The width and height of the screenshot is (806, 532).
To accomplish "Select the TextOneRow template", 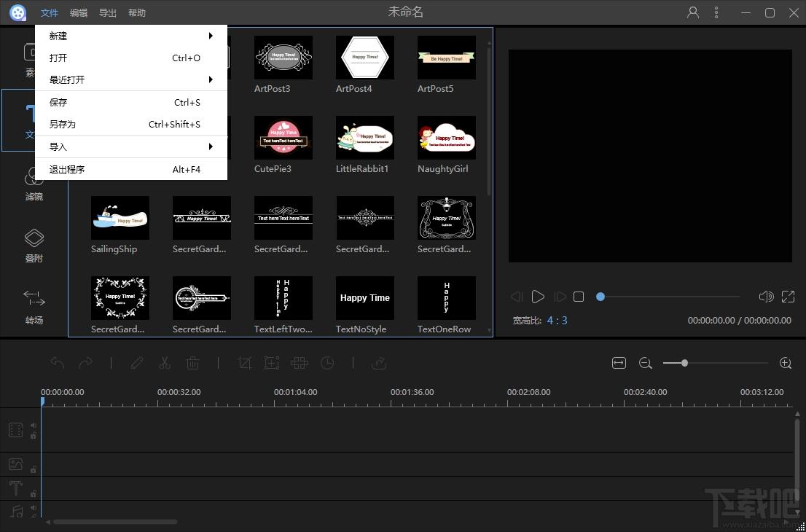I will click(x=447, y=305).
